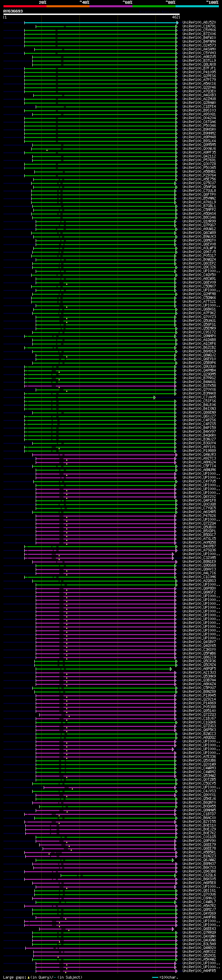This screenshot has width=222, height=980.
Task: Select hit label UniRef100_P05317
Action: coord(199,256)
